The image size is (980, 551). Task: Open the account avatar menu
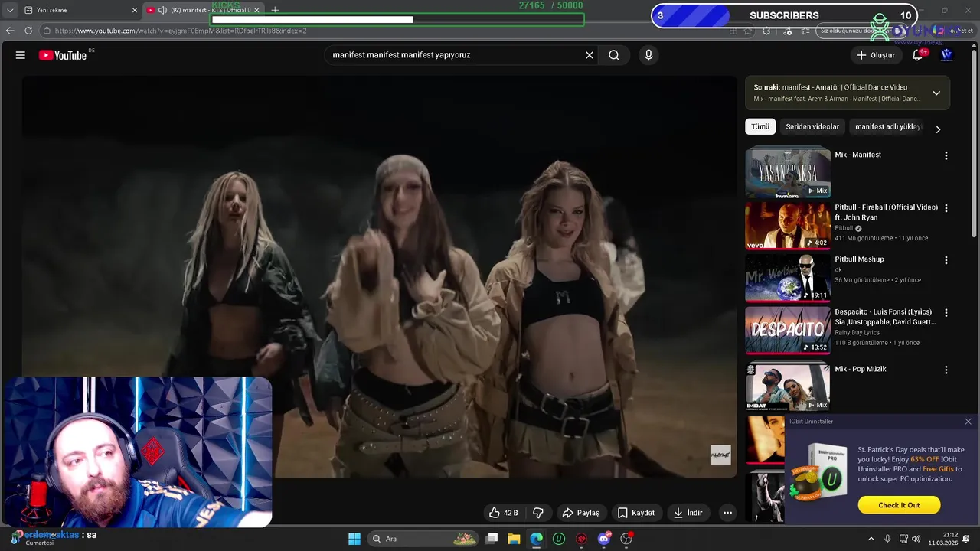click(x=946, y=55)
